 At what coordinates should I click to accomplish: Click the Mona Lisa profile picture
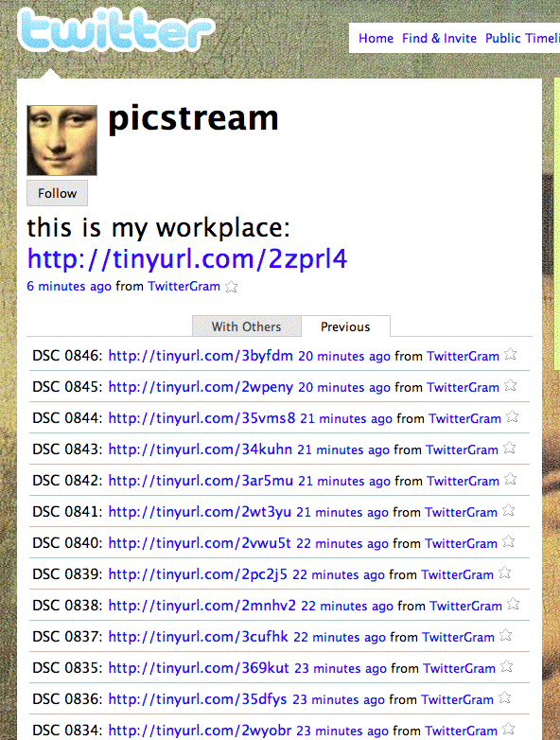coord(61,141)
